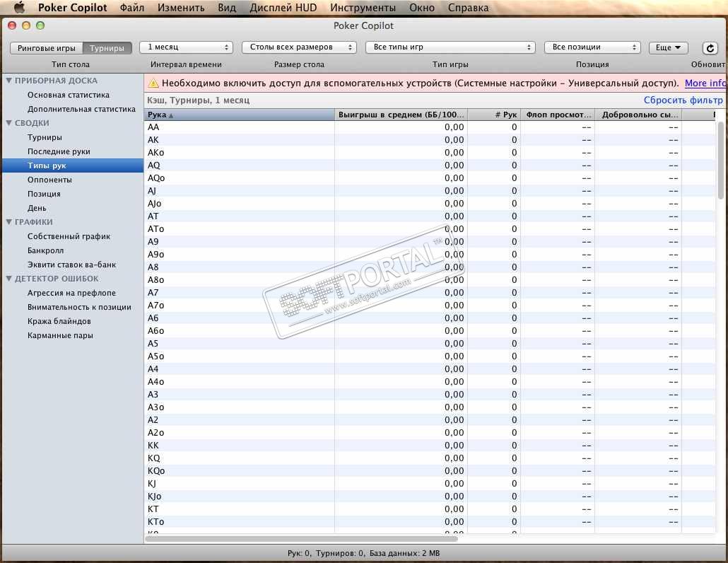Open the Еще dropdown button
This screenshot has width=728, height=563.
[668, 47]
